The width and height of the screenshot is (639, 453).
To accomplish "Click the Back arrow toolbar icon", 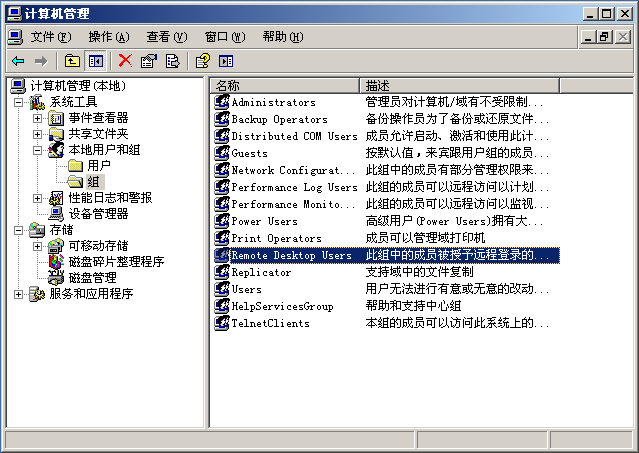I will [18, 62].
